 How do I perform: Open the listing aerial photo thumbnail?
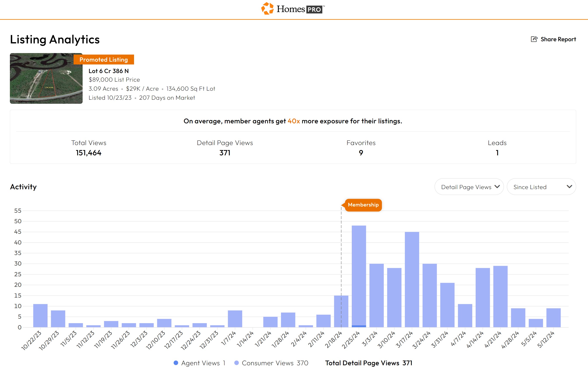click(x=46, y=78)
